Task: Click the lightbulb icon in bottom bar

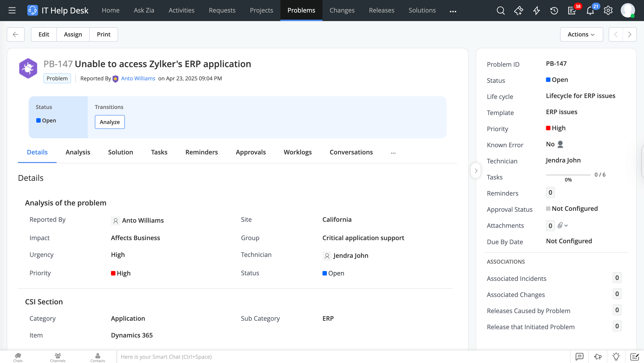Action: (616, 357)
